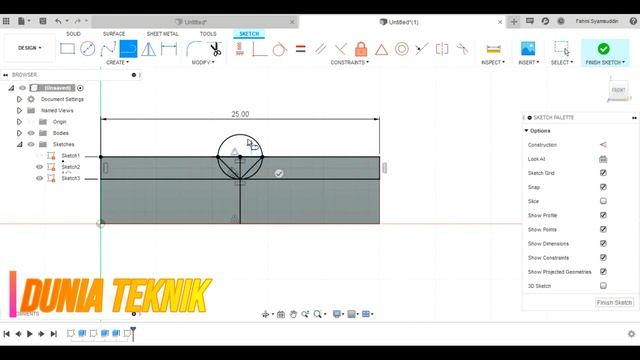Viewport: 640px width, 360px height.
Task: Click the Undo arrow
Action: [58, 21]
